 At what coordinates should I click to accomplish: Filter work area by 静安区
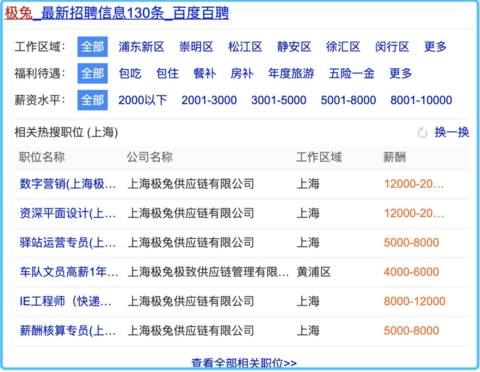[294, 47]
